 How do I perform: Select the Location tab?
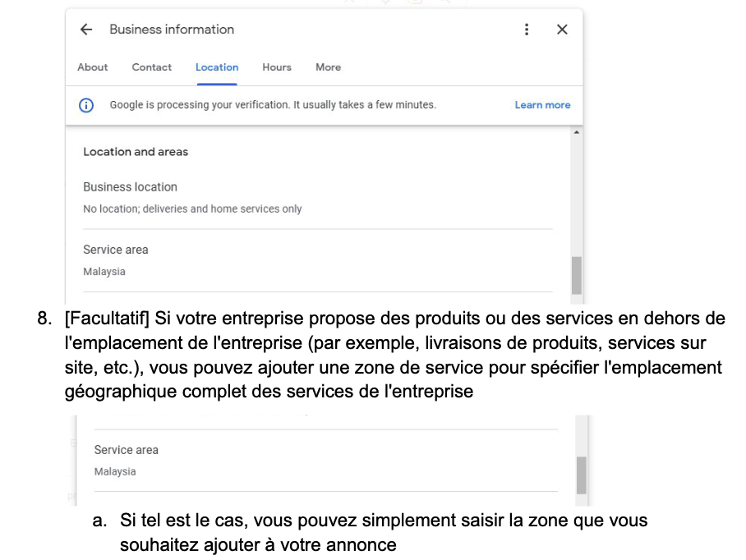217,67
